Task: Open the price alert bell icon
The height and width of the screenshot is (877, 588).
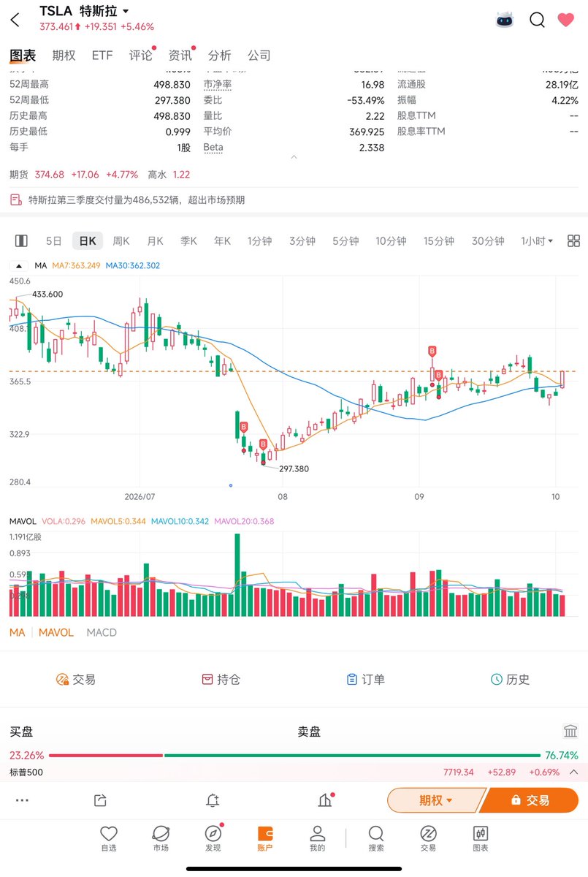Action: click(213, 800)
